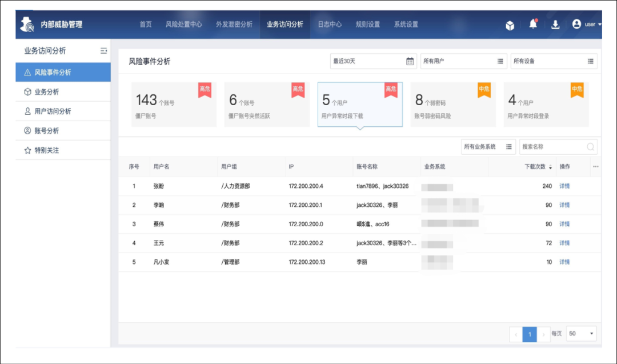Collapse the sidebar using the menu-fold icon
Screen dimensions: 617x364
point(103,51)
